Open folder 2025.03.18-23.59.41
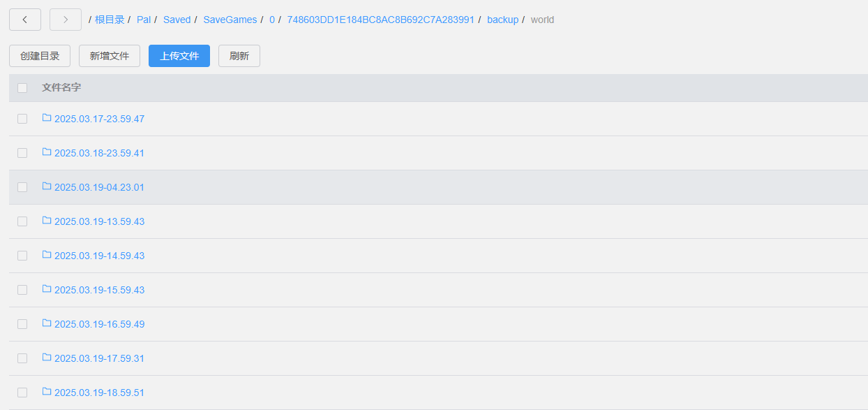 99,153
